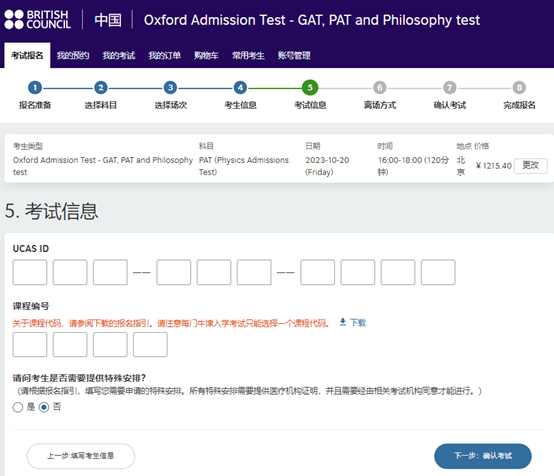Click step 6 circle 离场方式
Screen dimensions: 554x476
(380, 88)
